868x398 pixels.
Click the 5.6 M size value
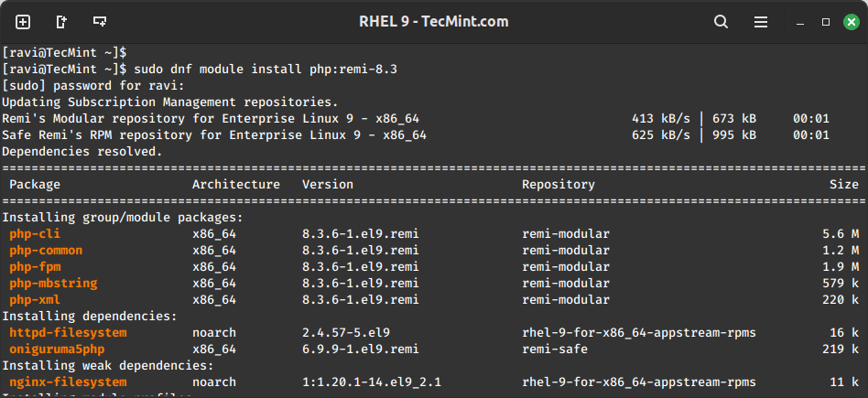pos(841,234)
